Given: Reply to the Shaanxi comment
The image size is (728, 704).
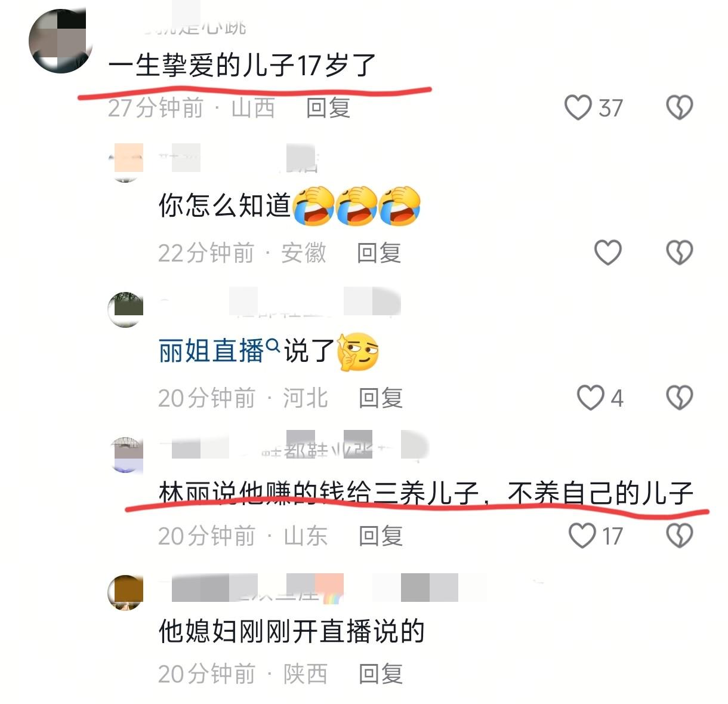Looking at the screenshot, I should click(x=381, y=674).
